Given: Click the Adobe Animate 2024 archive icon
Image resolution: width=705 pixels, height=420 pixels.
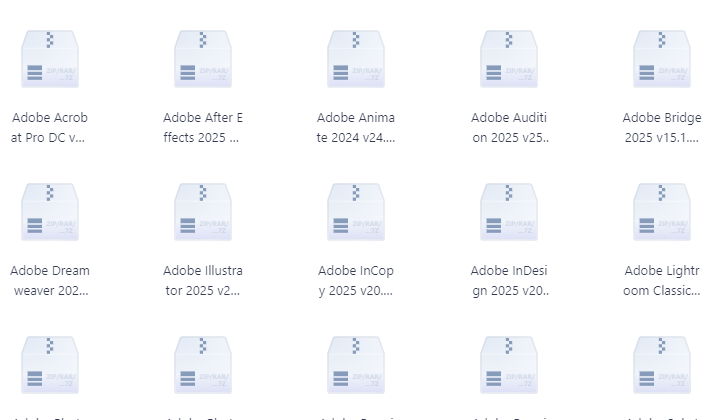Looking at the screenshot, I should pyautogui.click(x=356, y=60).
